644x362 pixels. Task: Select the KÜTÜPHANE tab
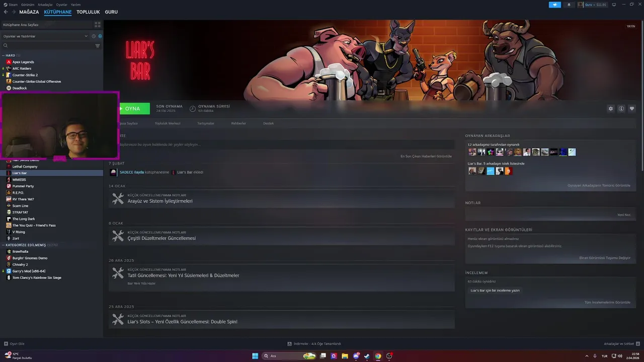58,12
